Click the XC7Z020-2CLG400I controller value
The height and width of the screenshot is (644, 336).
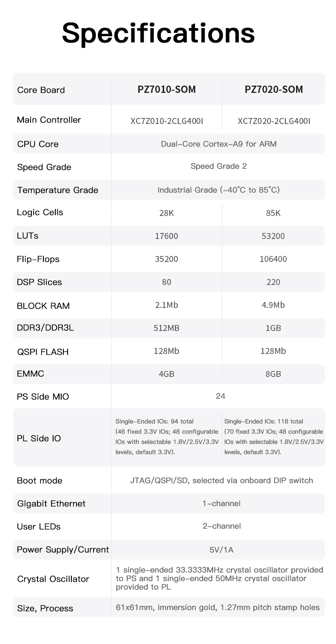pyautogui.click(x=274, y=121)
